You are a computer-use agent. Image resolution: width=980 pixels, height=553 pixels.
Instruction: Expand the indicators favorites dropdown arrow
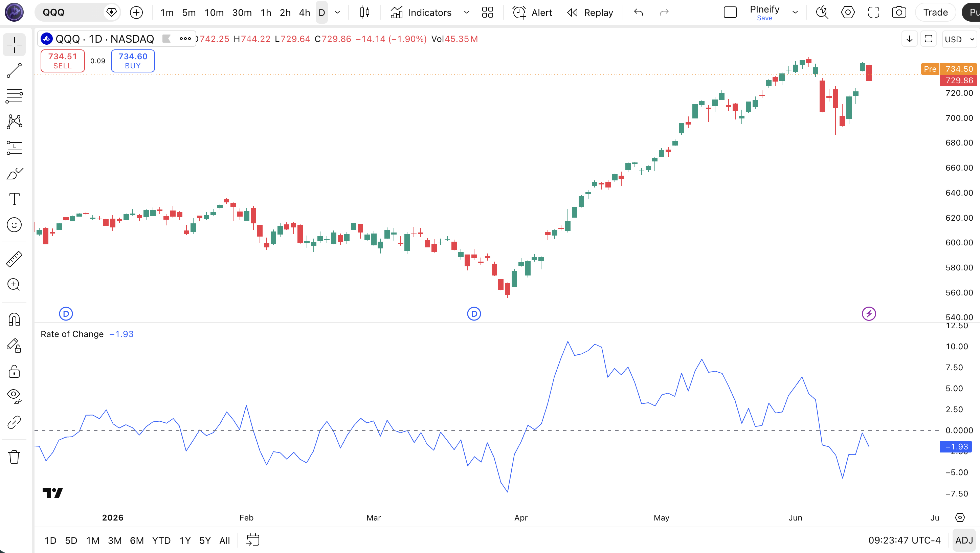point(466,13)
